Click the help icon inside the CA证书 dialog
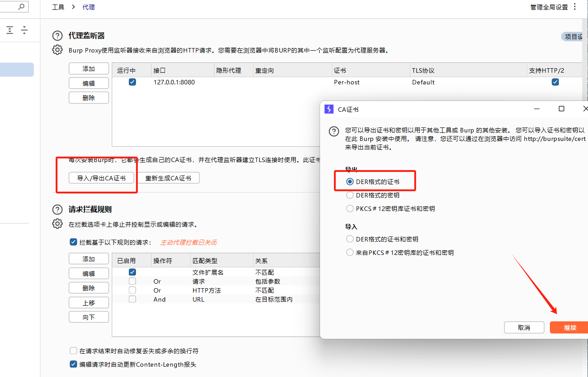 tap(334, 132)
